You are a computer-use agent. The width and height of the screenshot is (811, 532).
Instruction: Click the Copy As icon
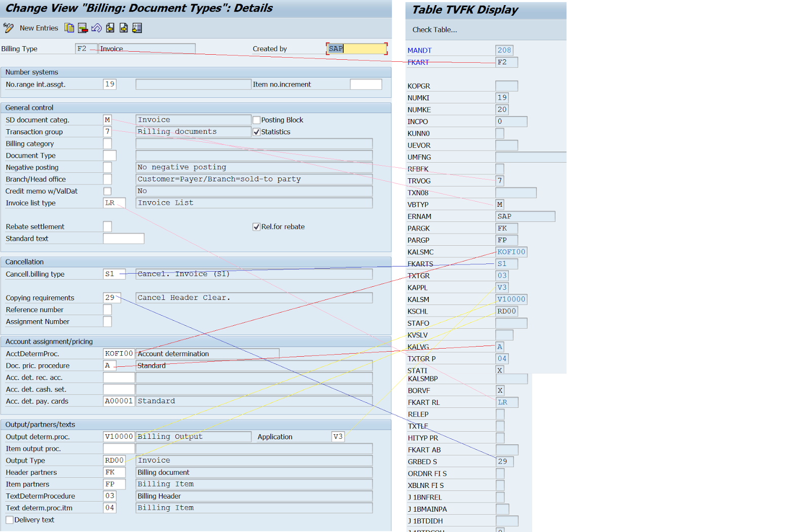(x=69, y=28)
